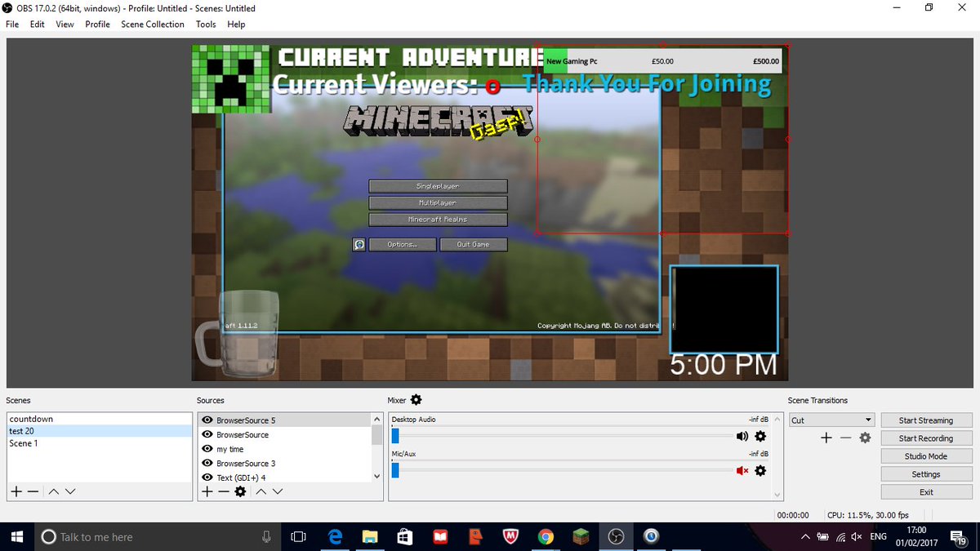This screenshot has width=980, height=551.
Task: Open OBS Settings button
Action: (x=926, y=474)
